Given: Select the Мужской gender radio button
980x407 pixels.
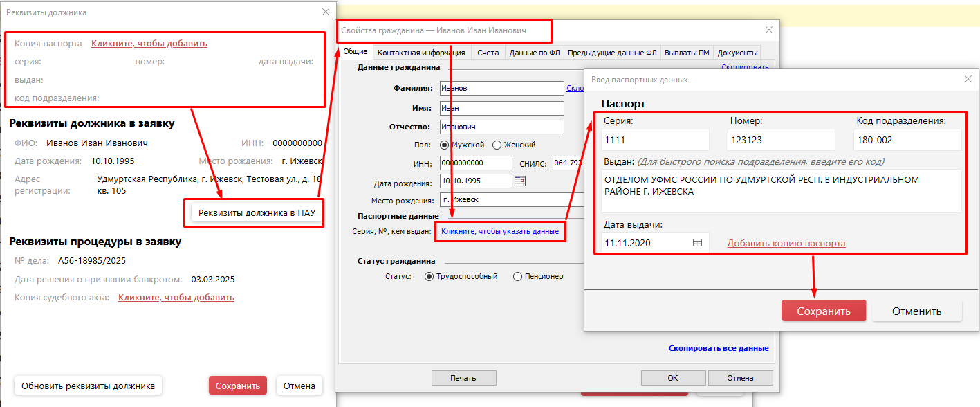Looking at the screenshot, I should click(x=444, y=145).
